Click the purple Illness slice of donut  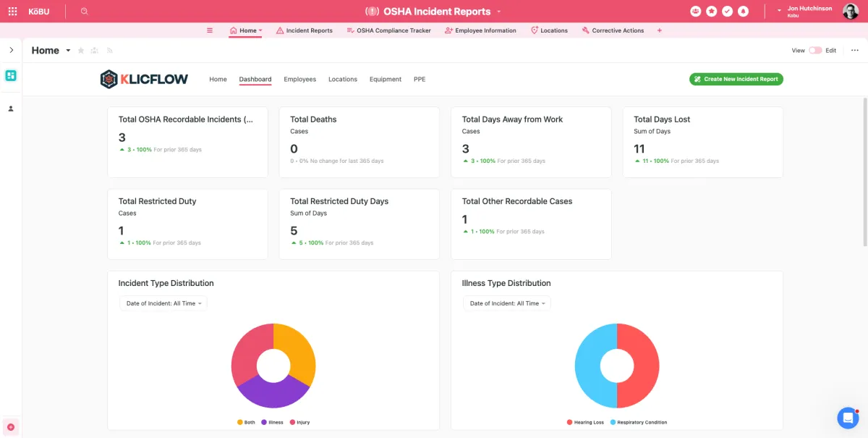click(273, 393)
